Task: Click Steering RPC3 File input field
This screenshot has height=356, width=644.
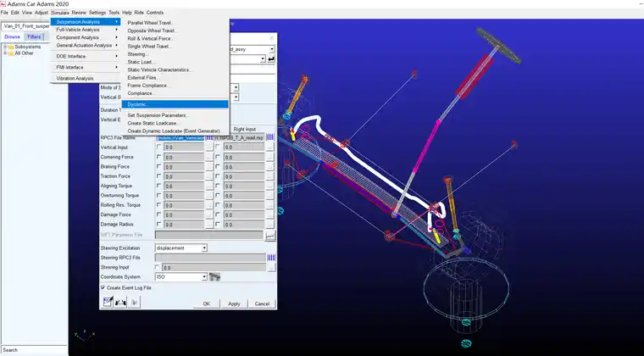Action: (x=210, y=258)
